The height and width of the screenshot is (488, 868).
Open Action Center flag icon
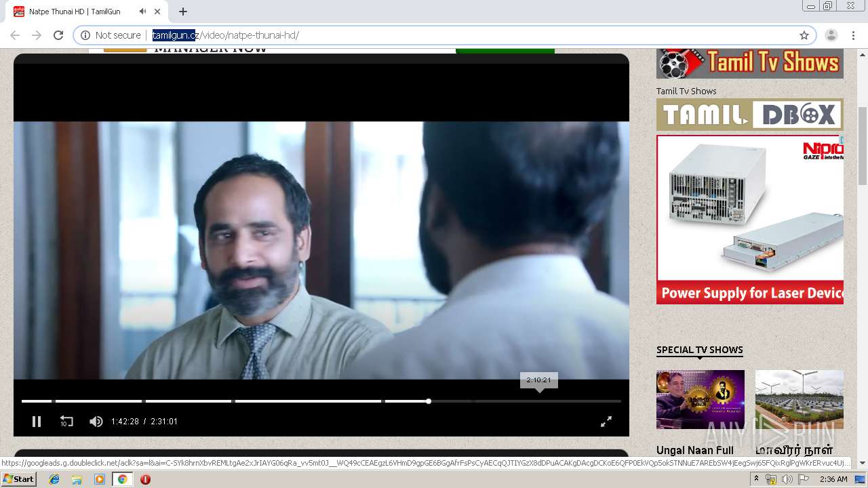coord(802,479)
